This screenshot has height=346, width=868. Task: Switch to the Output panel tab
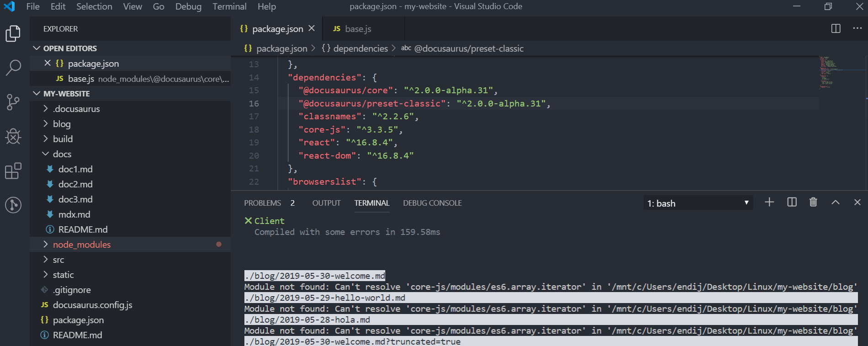pyautogui.click(x=326, y=203)
